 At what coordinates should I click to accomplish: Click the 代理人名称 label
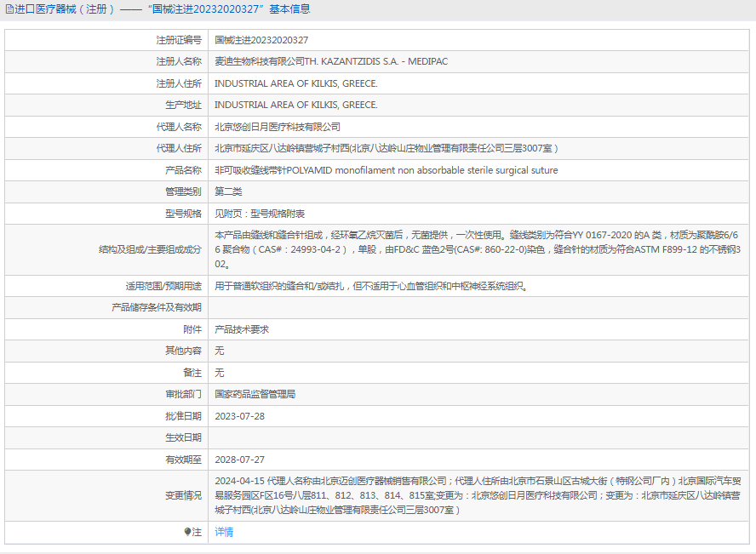[179, 127]
